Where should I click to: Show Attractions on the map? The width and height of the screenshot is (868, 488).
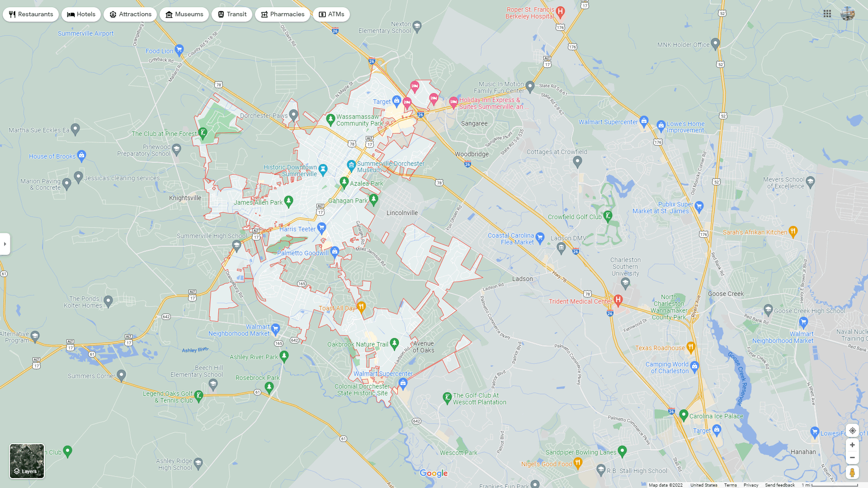[130, 14]
